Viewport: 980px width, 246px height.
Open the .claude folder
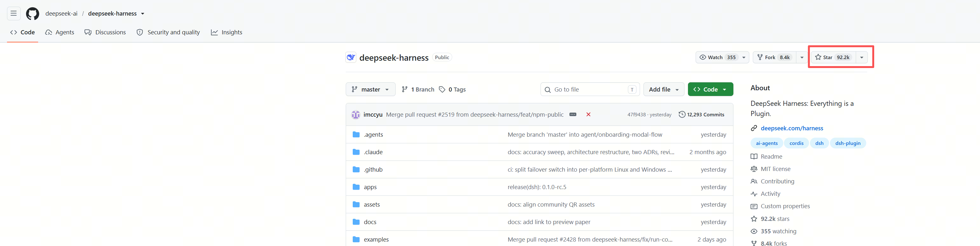[373, 152]
